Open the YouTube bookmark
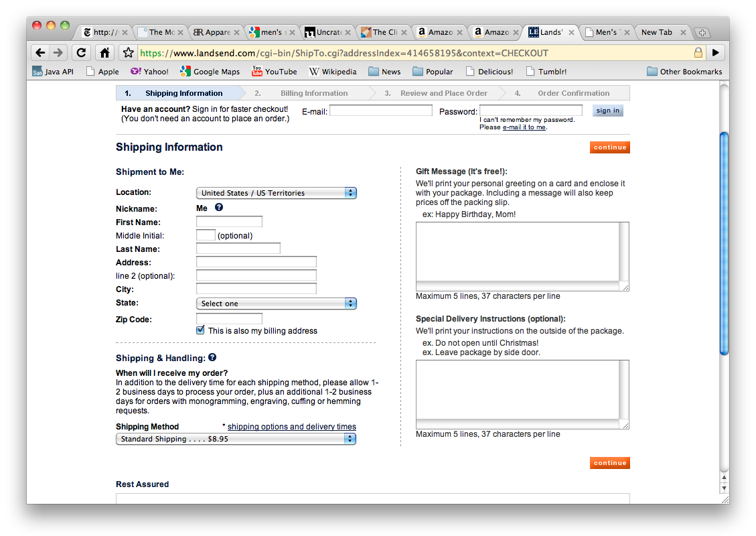756x536 pixels. 275,72
